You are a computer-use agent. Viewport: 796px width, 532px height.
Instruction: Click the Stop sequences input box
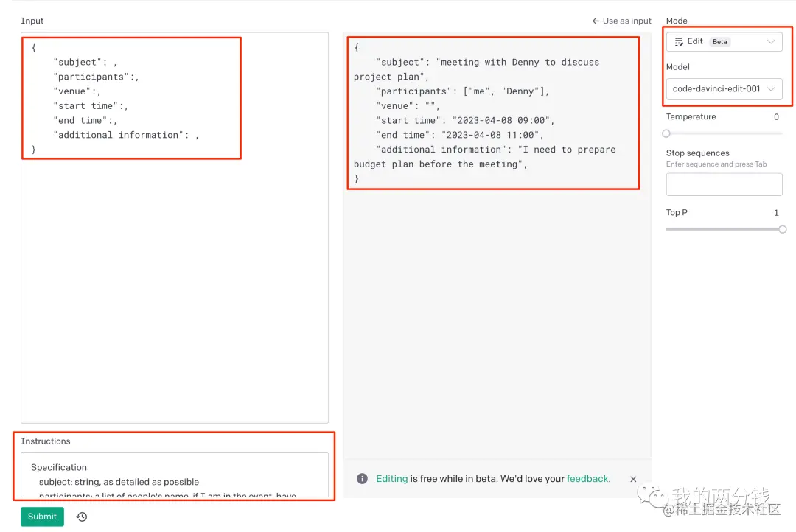(724, 184)
